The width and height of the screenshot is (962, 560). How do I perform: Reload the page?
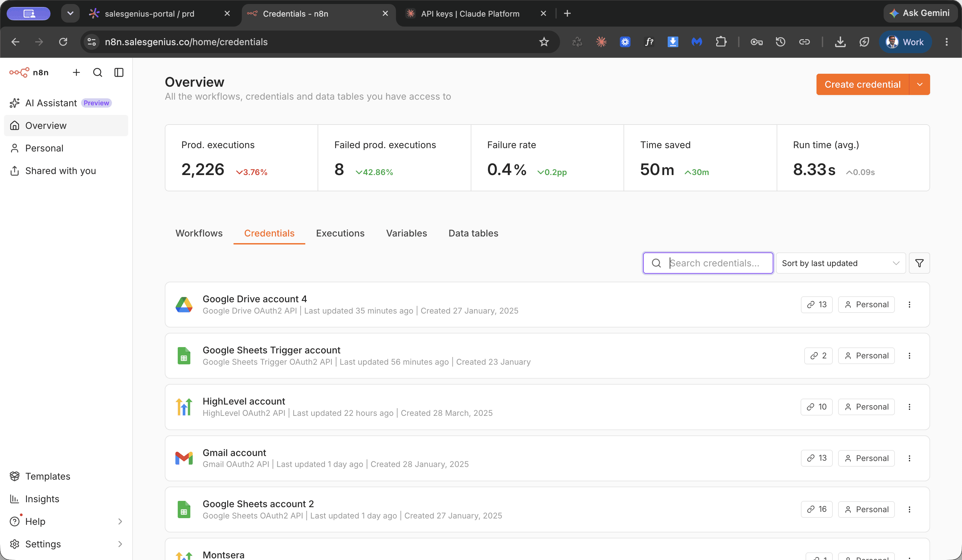pos(63,42)
